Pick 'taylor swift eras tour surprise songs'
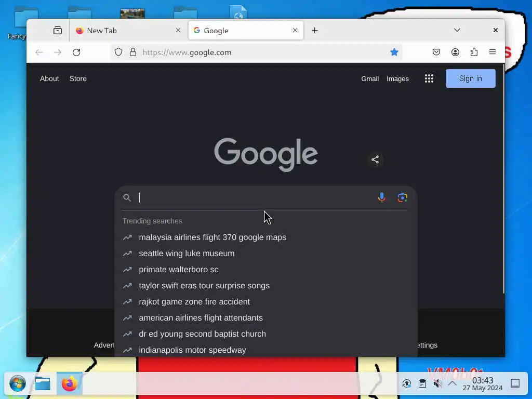Screen dimensions: 532x399 [265, 286]
